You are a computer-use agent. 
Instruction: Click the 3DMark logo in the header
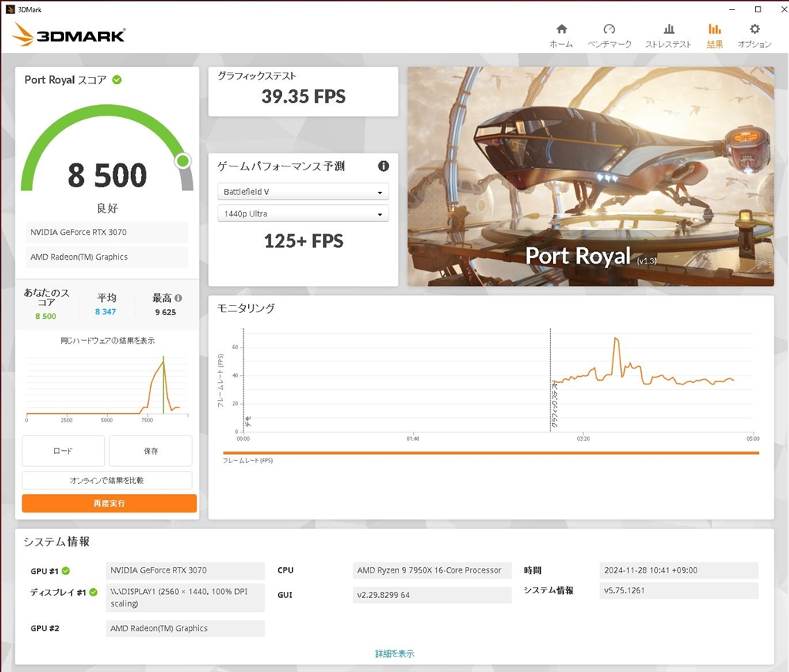click(69, 35)
